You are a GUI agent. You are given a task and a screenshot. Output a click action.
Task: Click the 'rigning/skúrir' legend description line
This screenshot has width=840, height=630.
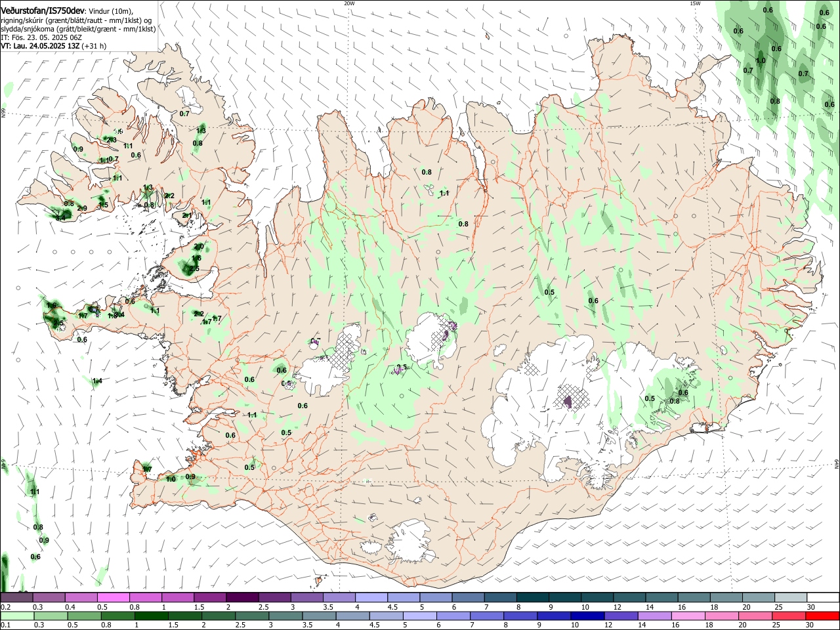[x=76, y=20]
